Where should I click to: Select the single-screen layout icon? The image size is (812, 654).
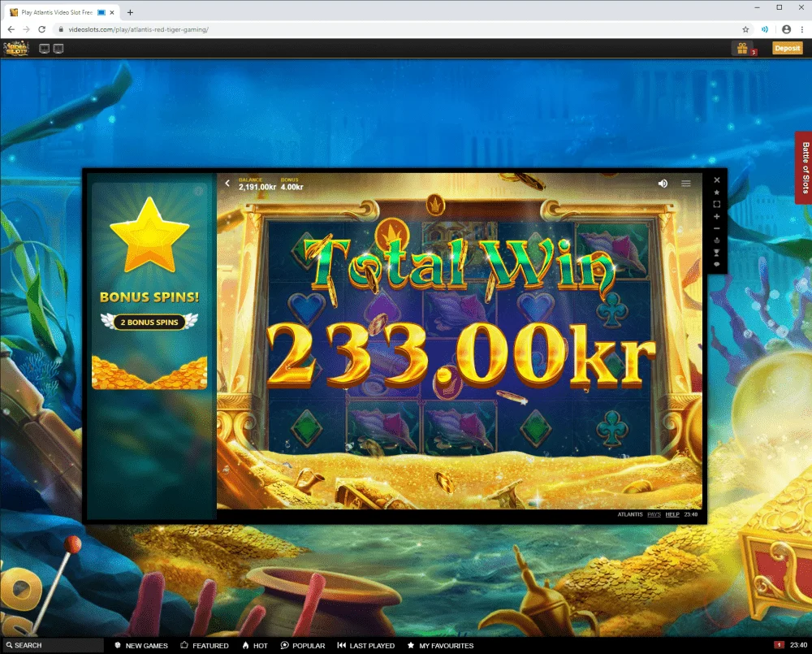[45, 49]
